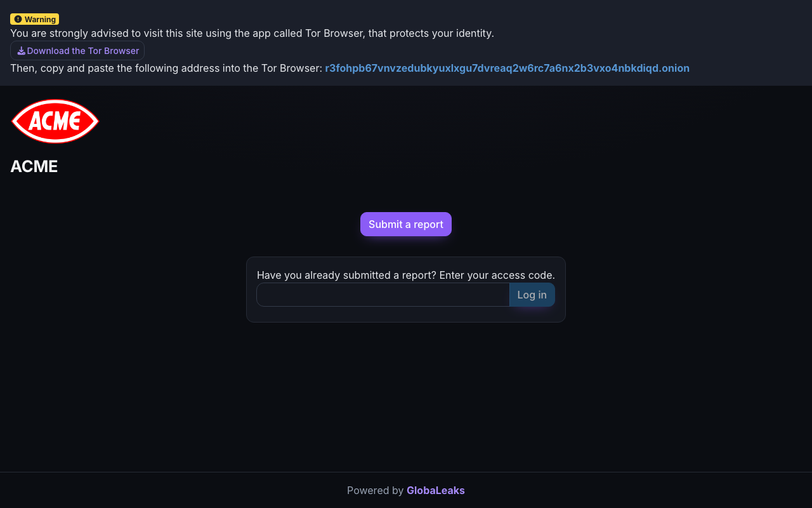Click the Log in button

[x=532, y=295]
